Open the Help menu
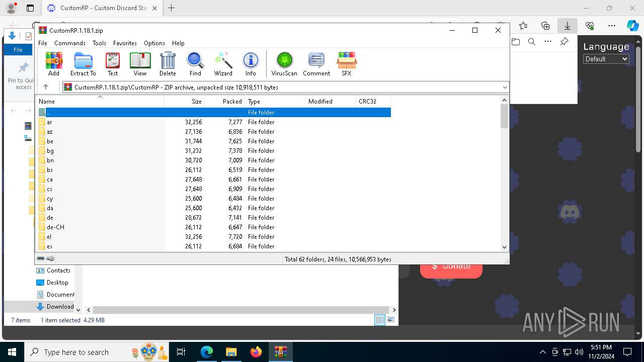644x362 pixels. coord(178,43)
